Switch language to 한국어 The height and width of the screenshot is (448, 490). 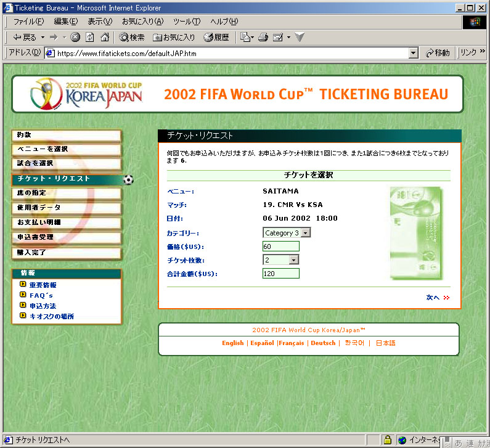(354, 343)
